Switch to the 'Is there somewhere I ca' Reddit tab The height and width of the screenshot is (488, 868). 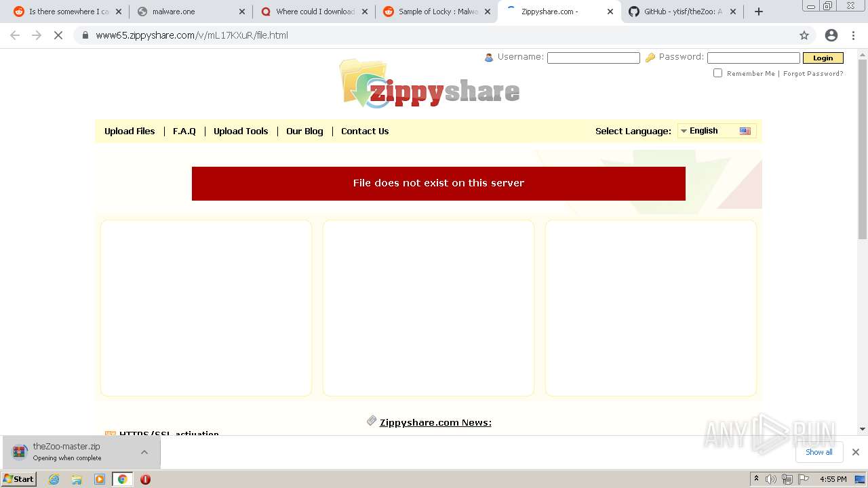(x=68, y=12)
